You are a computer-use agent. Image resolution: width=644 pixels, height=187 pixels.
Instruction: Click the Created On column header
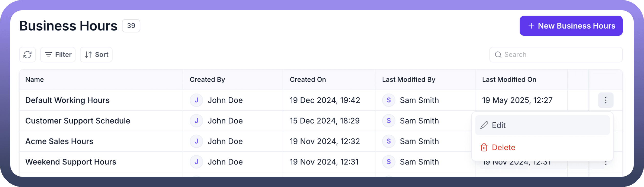point(308,80)
